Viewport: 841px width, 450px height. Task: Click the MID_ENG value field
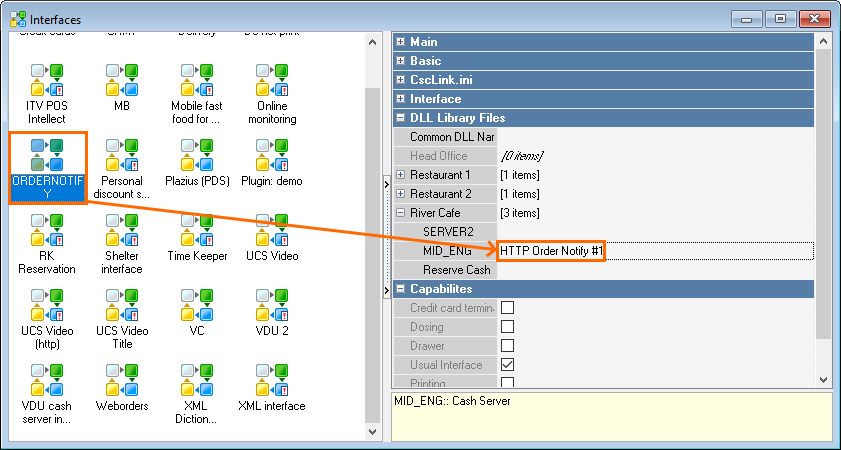[655, 250]
